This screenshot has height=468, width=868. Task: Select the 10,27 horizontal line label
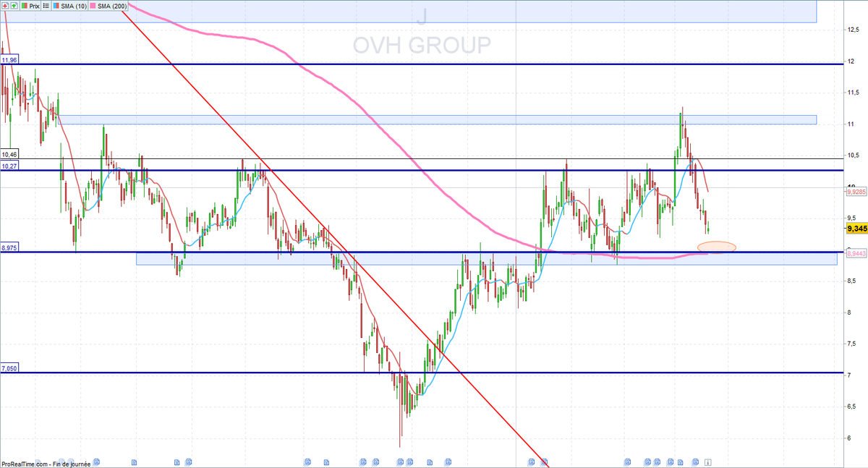point(9,166)
